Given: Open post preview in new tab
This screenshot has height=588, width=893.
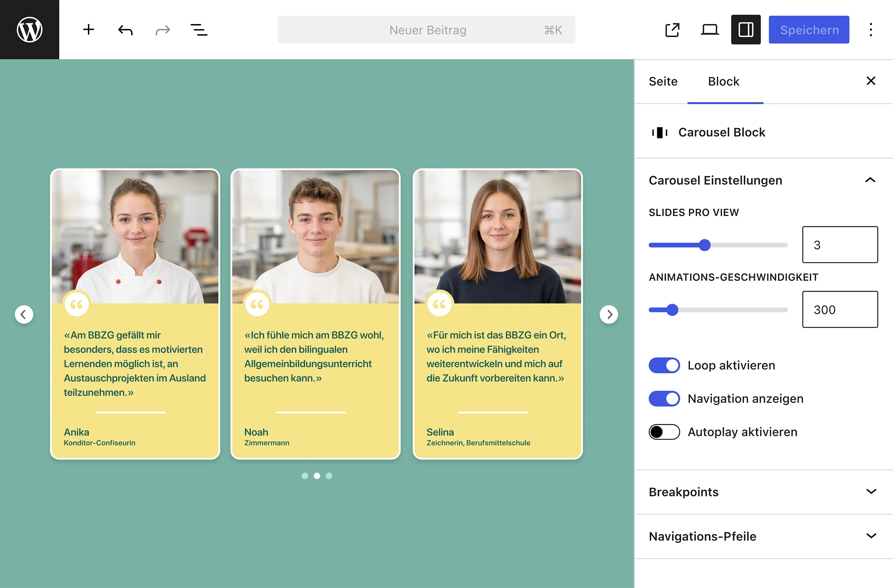Looking at the screenshot, I should click(x=673, y=30).
